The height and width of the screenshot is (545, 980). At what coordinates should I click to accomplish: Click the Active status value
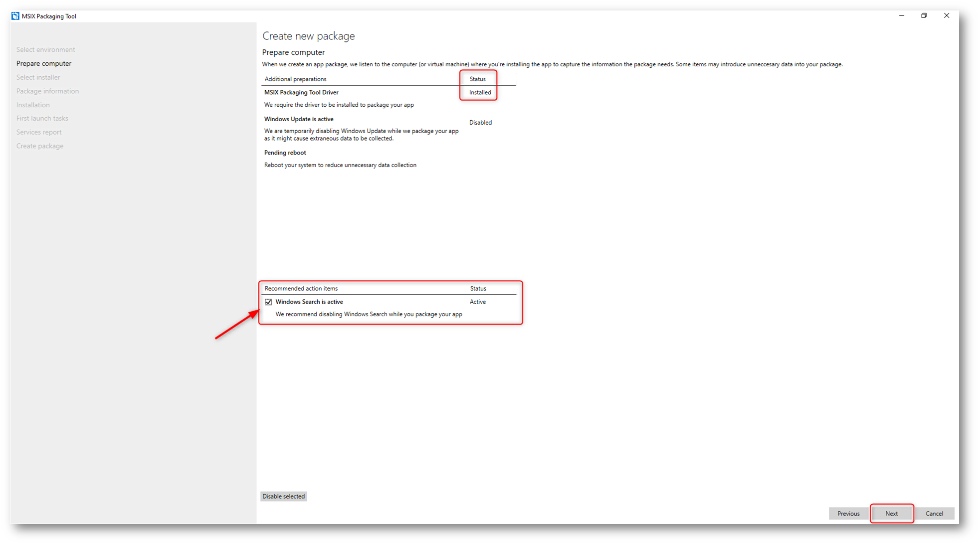478,302
